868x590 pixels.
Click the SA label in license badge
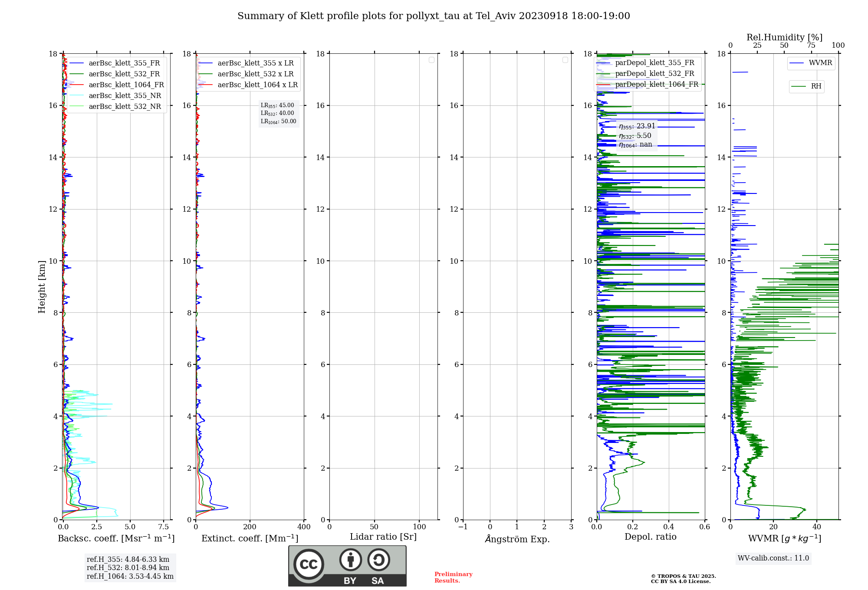click(378, 581)
